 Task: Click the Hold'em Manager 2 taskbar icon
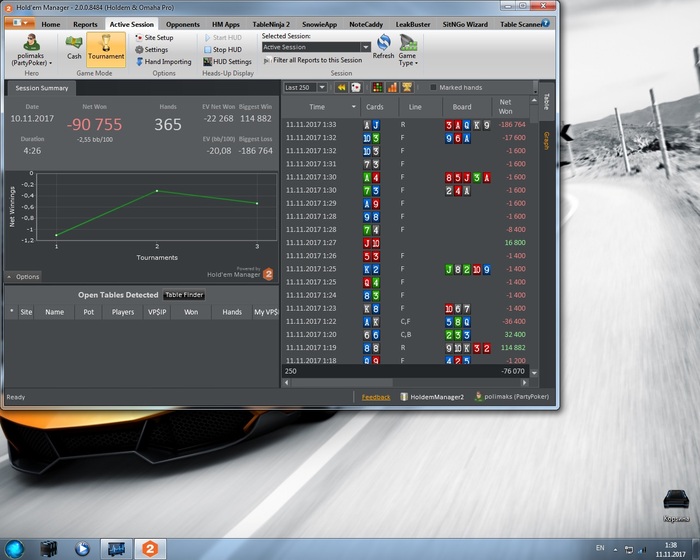click(150, 549)
